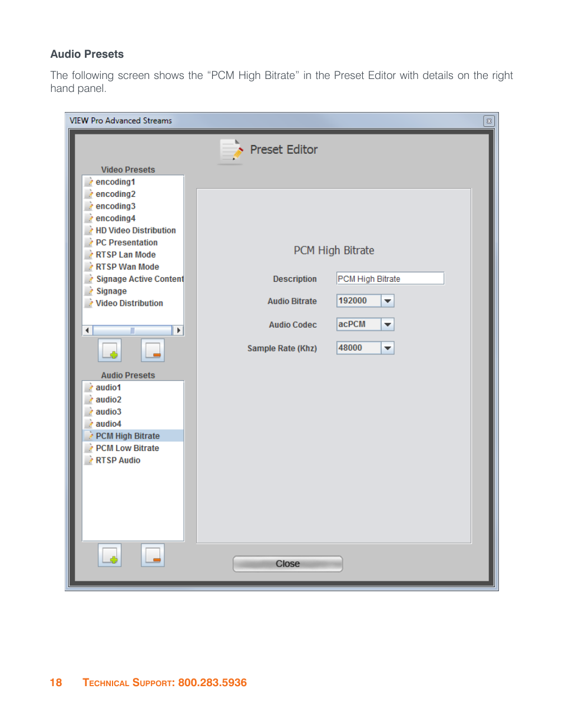Select the PCM High Bitrate preset
562x728 pixels.
pyautogui.click(x=133, y=436)
